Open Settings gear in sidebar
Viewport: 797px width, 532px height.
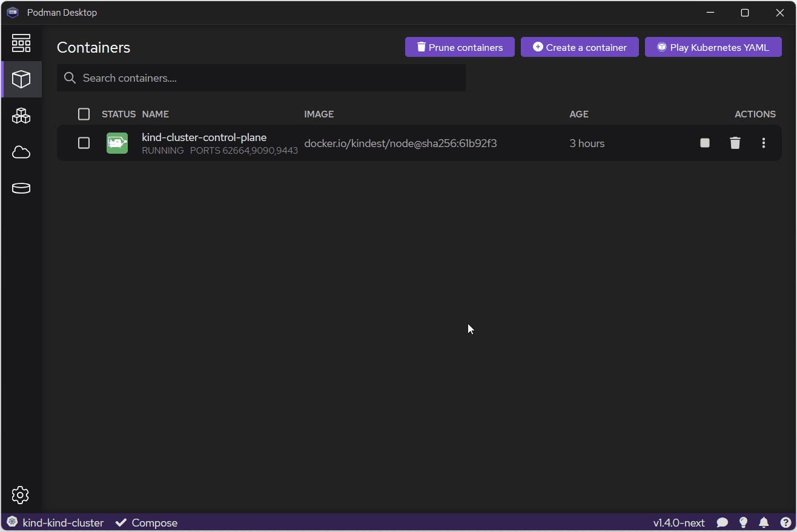coord(21,495)
